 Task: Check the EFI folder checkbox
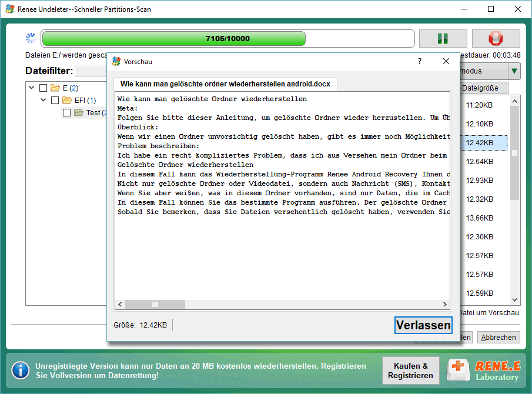(55, 100)
